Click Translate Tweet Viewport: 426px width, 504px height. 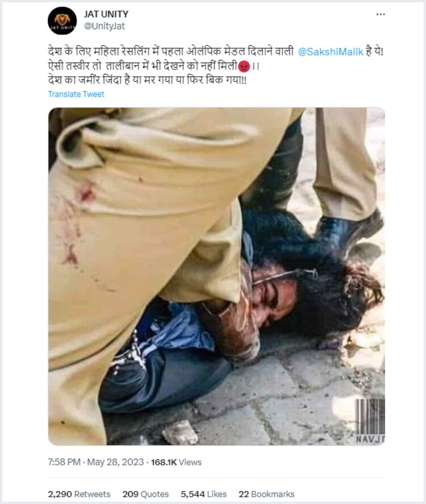click(76, 94)
